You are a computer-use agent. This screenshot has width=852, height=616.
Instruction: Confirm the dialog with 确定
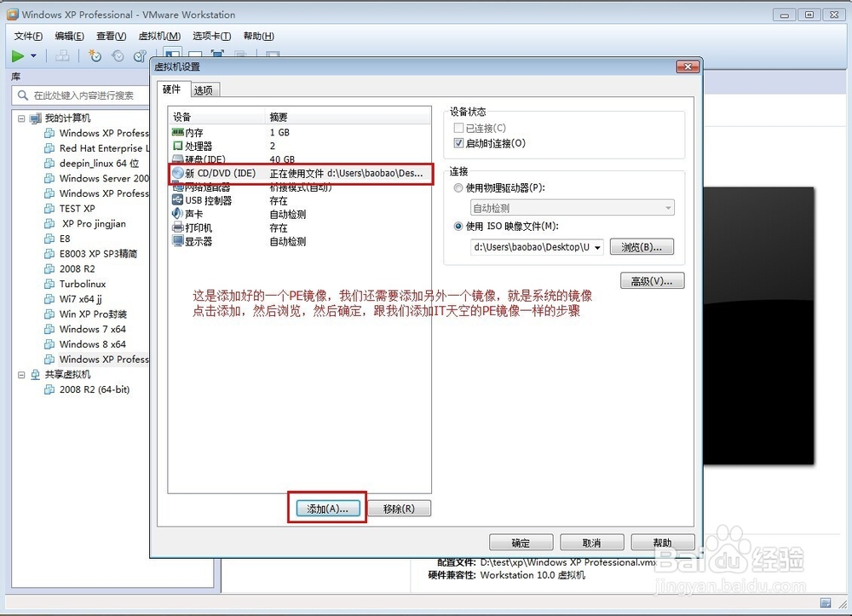(x=521, y=542)
